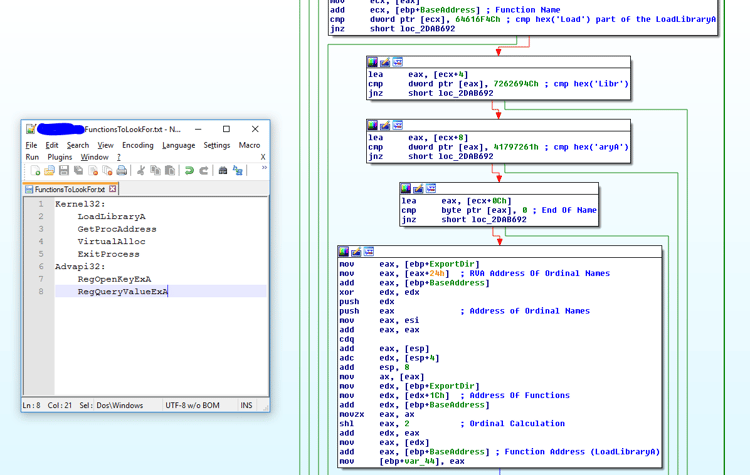Click pencil edit icon on 'Libr' block
This screenshot has height=475, width=750.
[385, 62]
